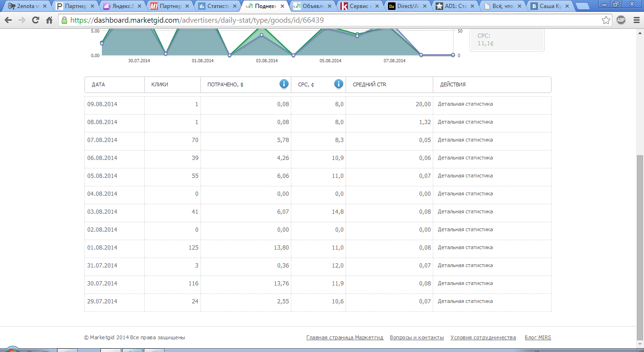Close the Статисти tab
This screenshot has width=644, height=352.
[234, 7]
